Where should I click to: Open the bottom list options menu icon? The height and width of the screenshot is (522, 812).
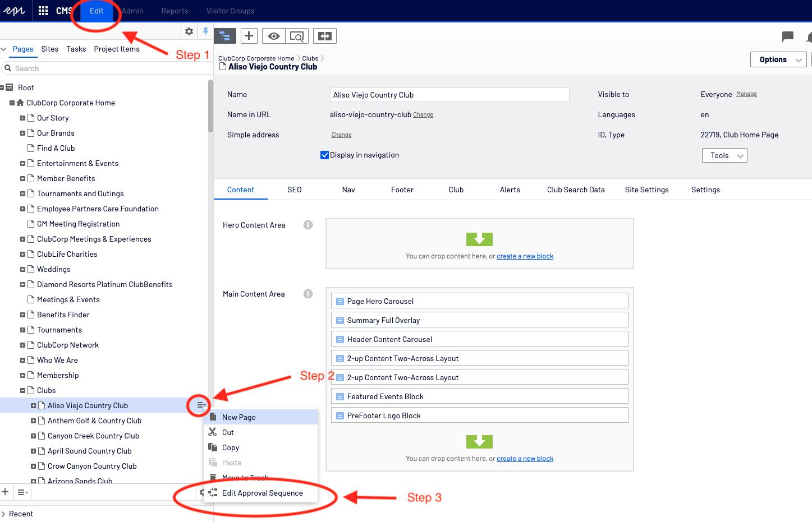tap(22, 492)
